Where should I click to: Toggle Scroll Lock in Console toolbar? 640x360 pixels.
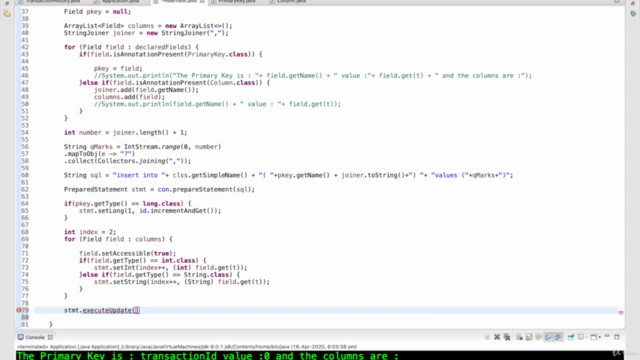pyautogui.click(x=529, y=337)
